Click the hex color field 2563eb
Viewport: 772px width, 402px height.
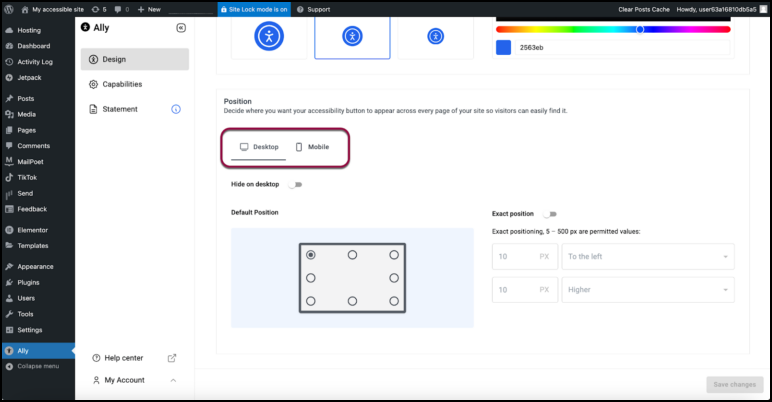(x=622, y=48)
